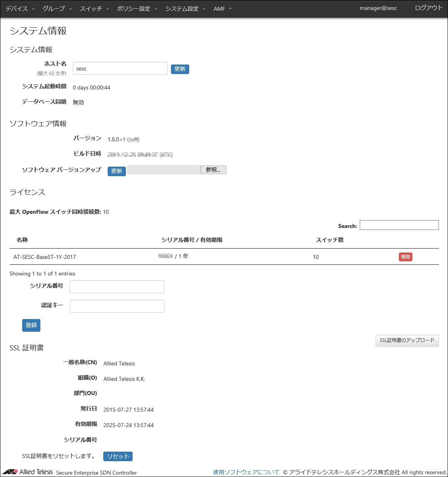Screen dimensions: 448x477
Task: Click the software file path field
Action: tap(164, 170)
